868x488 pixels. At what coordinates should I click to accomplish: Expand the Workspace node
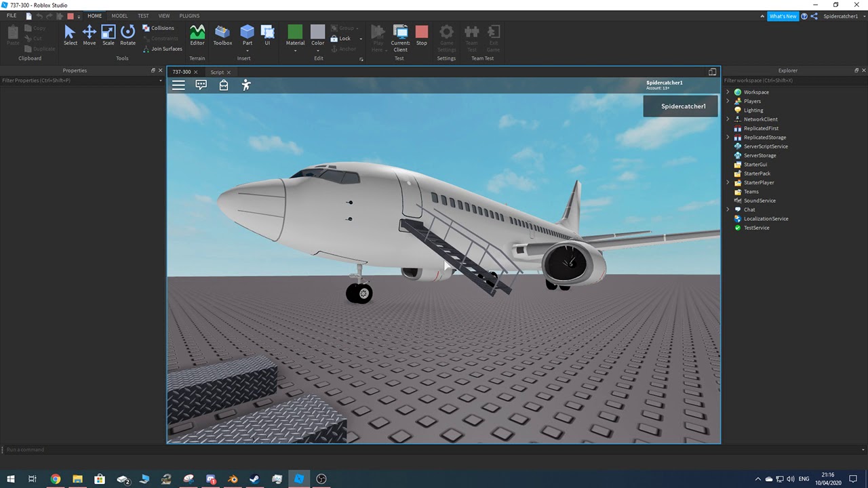coord(728,92)
